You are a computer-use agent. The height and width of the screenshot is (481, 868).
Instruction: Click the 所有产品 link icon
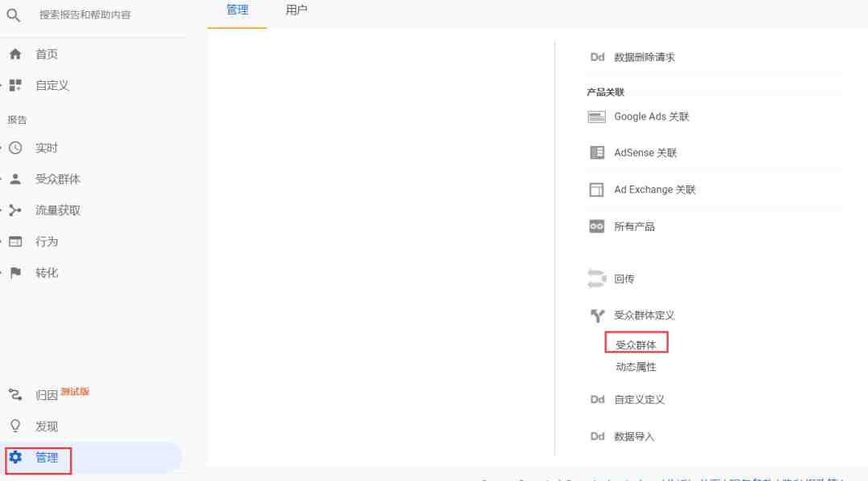(596, 226)
